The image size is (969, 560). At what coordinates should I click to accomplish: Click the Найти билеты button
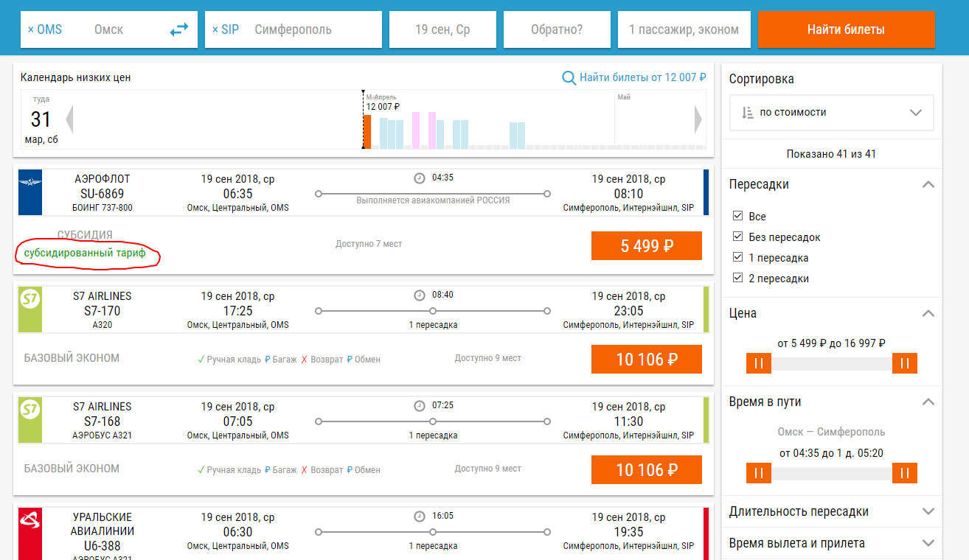846,29
